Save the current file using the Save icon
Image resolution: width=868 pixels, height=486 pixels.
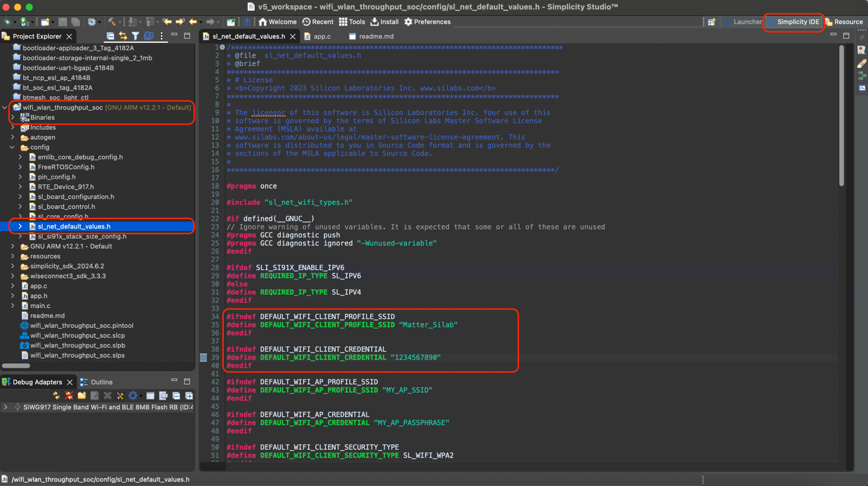coord(63,21)
